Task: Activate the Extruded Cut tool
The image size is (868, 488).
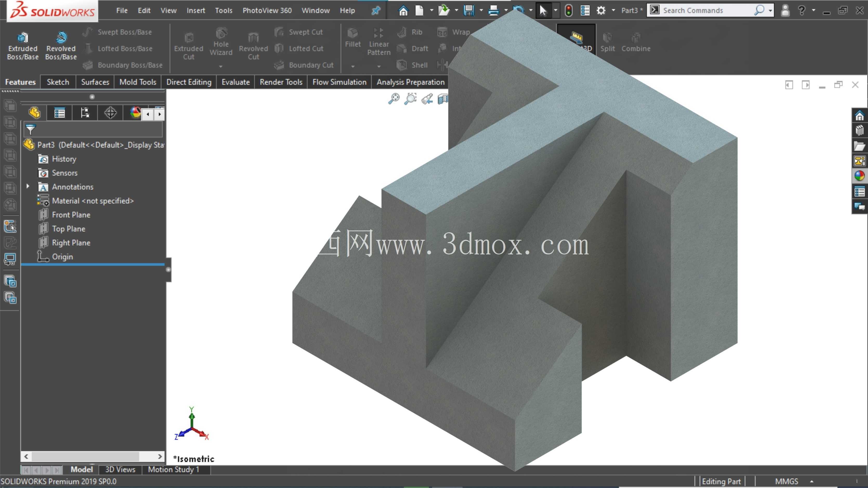Action: (x=189, y=46)
